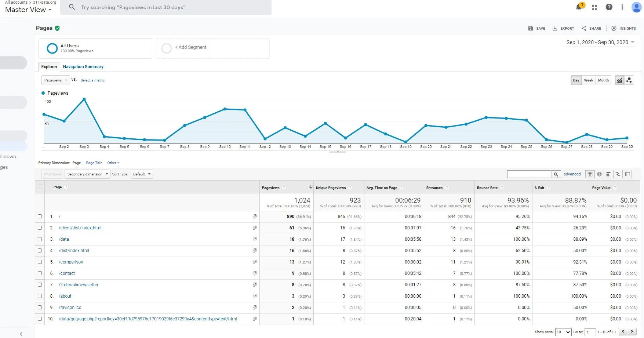Click the Export icon button
The height and width of the screenshot is (338, 644).
[x=563, y=28]
